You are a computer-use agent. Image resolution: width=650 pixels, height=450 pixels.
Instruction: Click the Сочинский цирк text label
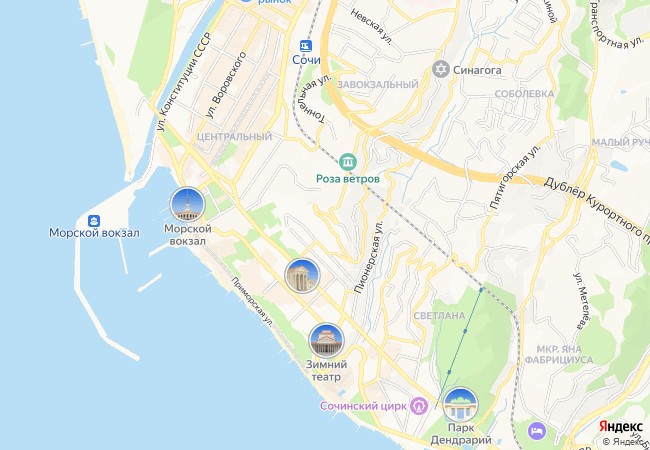(x=363, y=406)
